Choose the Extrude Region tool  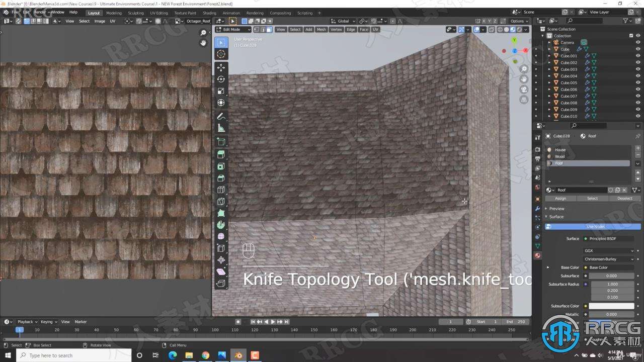221,155
